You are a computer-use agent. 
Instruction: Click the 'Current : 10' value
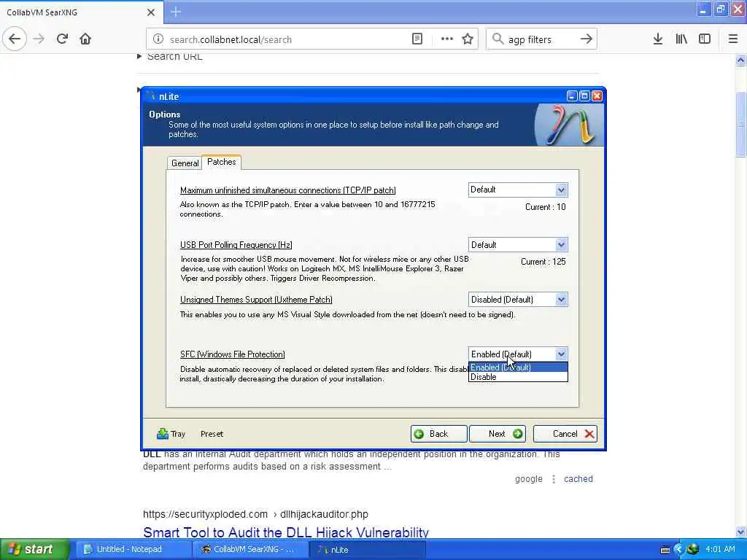pyautogui.click(x=545, y=207)
